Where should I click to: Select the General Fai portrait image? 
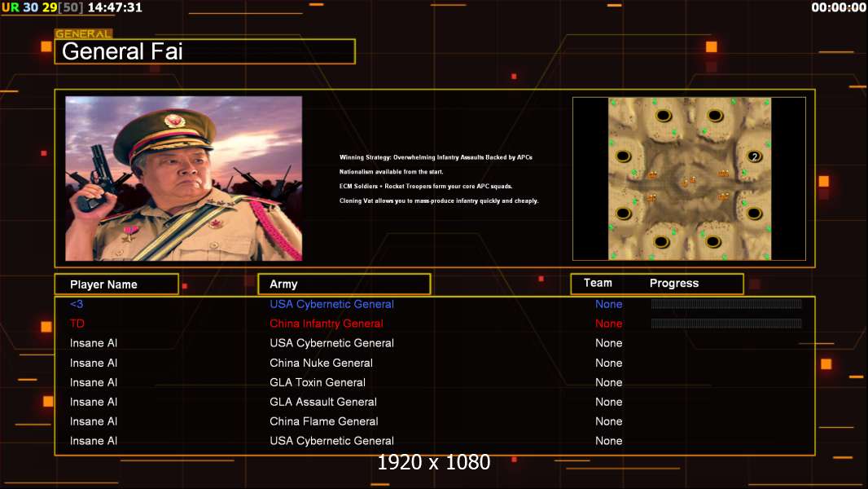[x=184, y=178]
